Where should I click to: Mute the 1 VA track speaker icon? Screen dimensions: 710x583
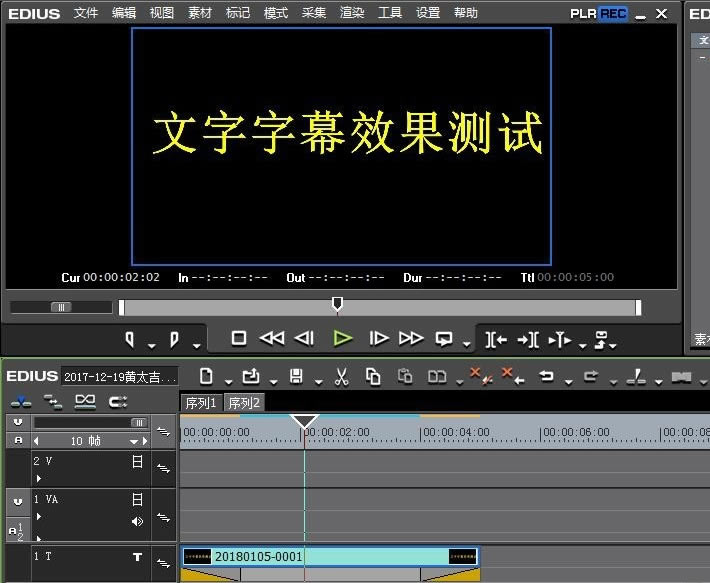(x=137, y=521)
